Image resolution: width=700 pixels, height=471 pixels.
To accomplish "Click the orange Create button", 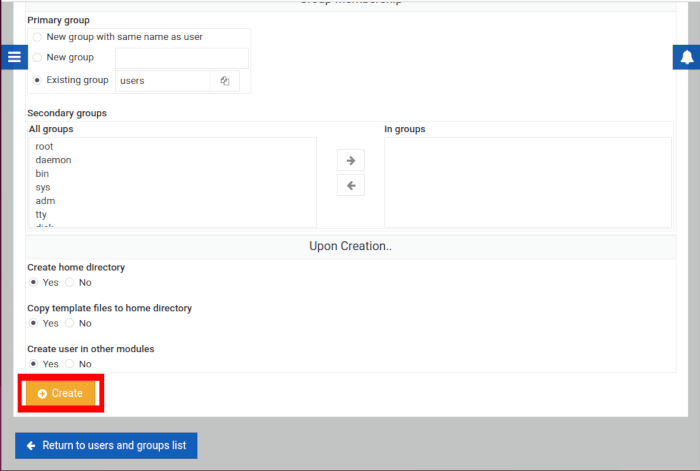I will [x=61, y=393].
